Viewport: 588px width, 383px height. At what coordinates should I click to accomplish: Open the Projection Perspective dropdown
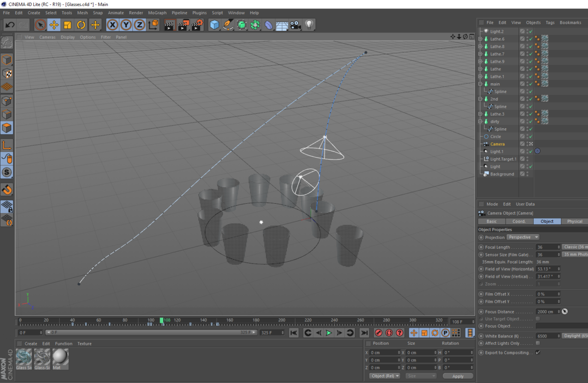click(523, 237)
